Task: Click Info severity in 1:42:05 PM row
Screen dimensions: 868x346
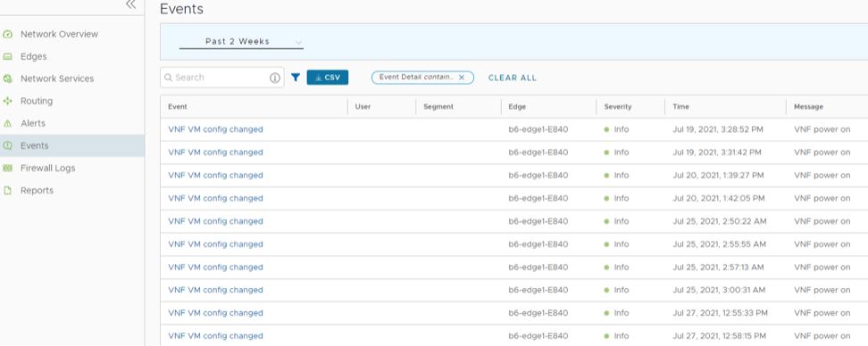Action: point(617,198)
